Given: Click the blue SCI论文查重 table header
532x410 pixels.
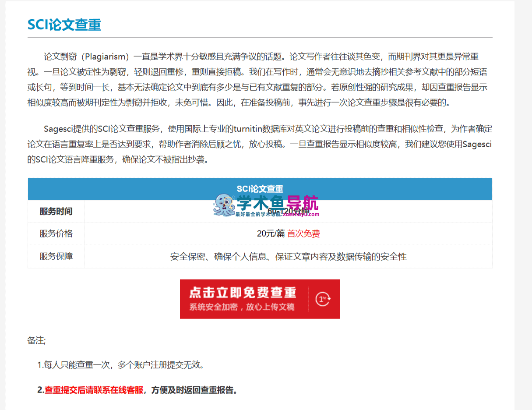Looking at the screenshot, I should click(x=260, y=189).
